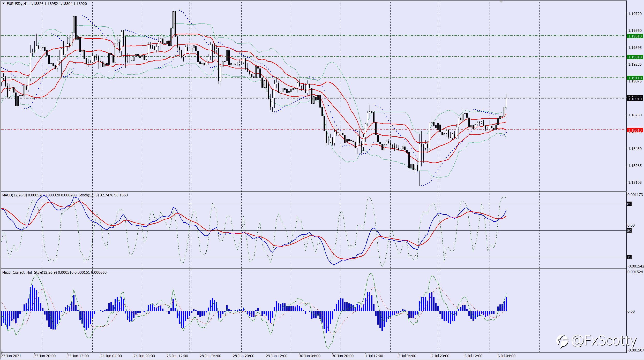This screenshot has height=360, width=644.
Task: Click the 1.19235 price scale value
Action: pos(635,64)
